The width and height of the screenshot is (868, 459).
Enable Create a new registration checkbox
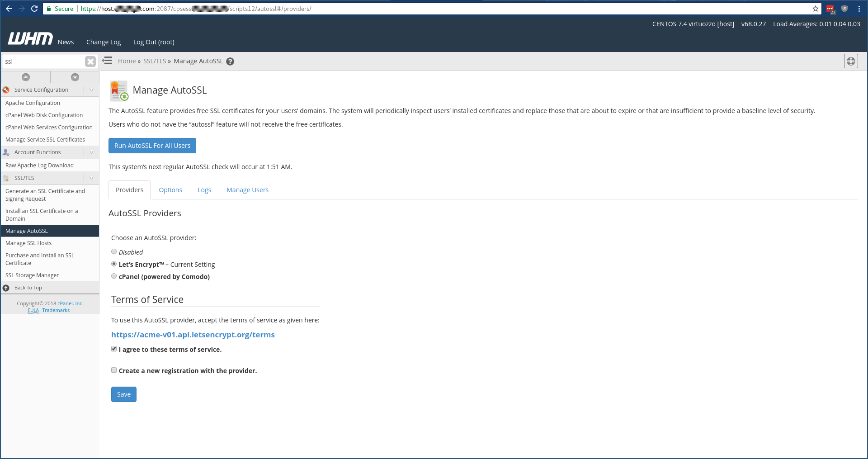point(114,370)
